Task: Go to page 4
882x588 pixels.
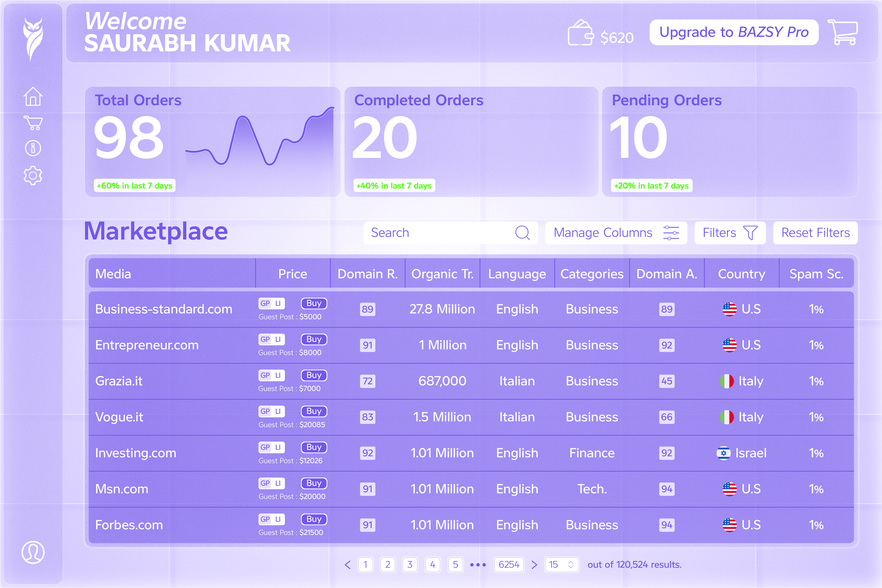Action: (x=433, y=565)
